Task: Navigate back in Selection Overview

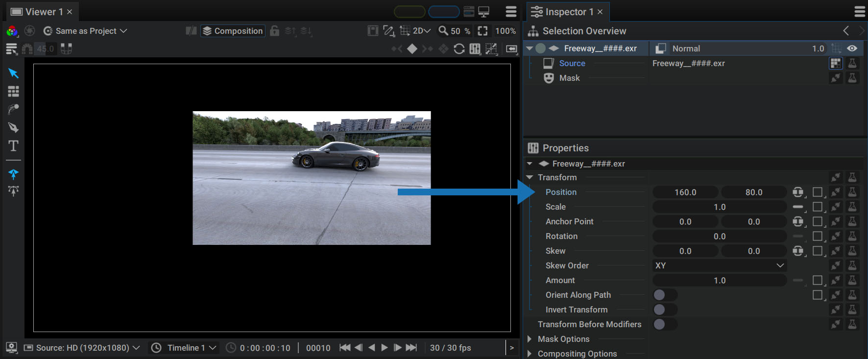Action: pyautogui.click(x=846, y=31)
